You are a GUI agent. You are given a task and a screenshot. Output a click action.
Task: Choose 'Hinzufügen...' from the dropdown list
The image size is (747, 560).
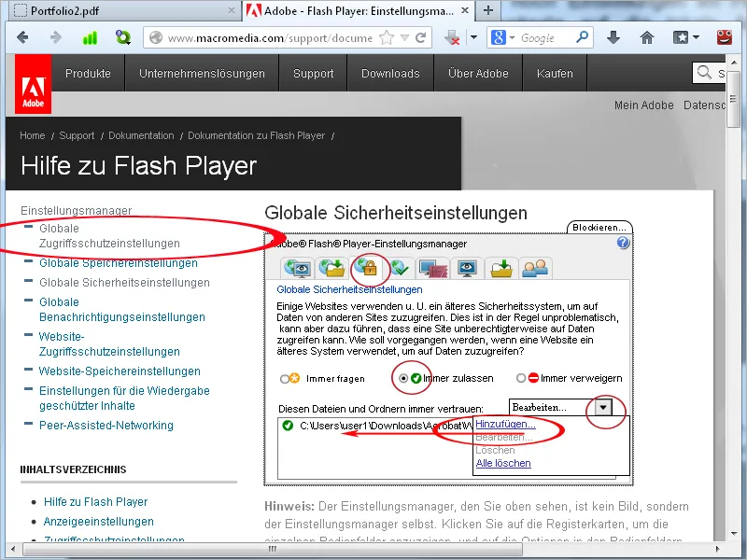pyautogui.click(x=505, y=424)
